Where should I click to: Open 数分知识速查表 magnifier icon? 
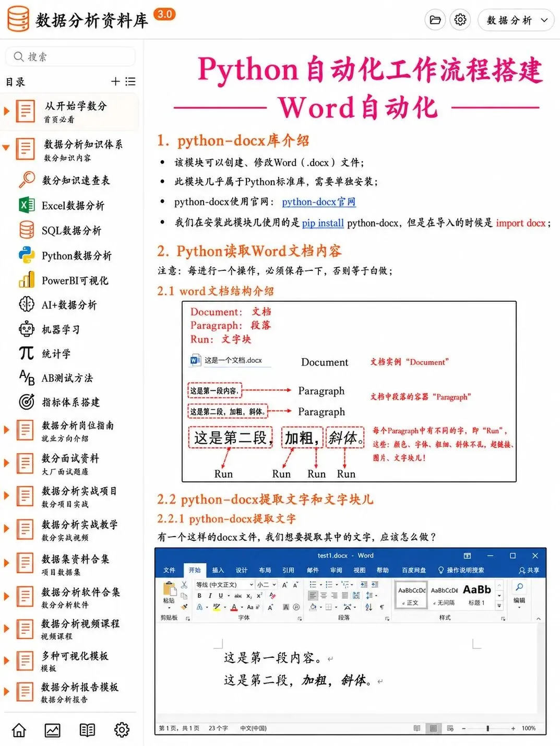point(27,180)
